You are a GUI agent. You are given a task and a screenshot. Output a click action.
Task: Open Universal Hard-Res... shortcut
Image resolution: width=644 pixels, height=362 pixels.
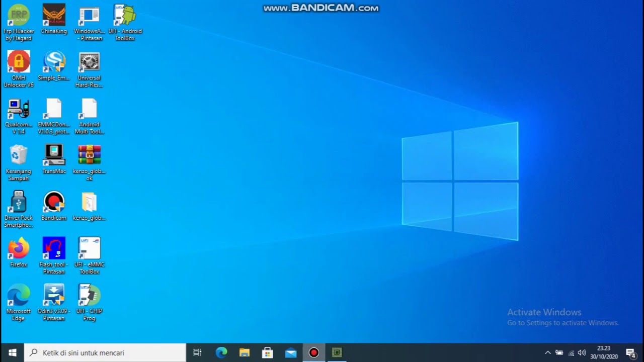pyautogui.click(x=89, y=69)
